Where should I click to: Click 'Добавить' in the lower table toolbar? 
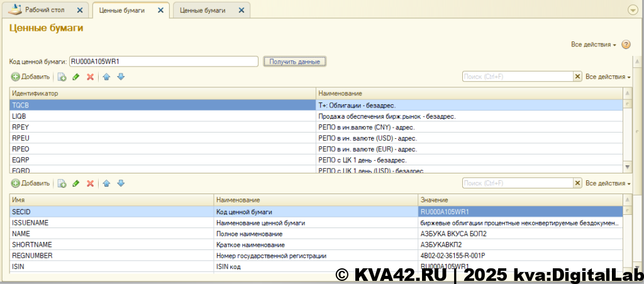click(30, 183)
